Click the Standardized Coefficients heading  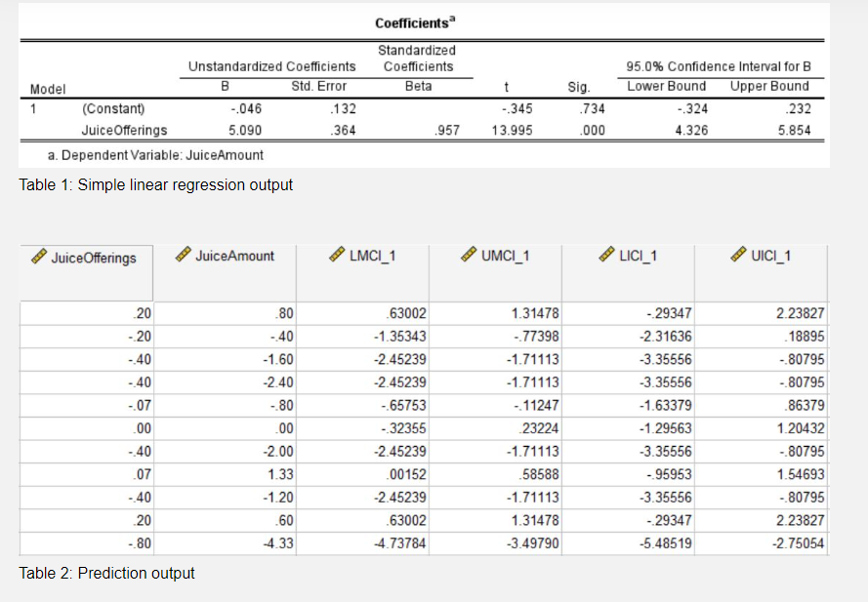417,59
